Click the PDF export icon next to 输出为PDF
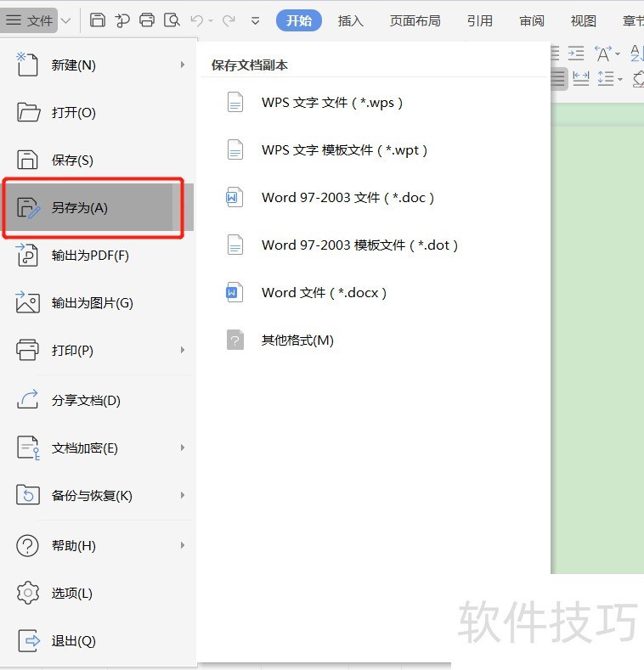644x670 pixels. click(x=27, y=255)
